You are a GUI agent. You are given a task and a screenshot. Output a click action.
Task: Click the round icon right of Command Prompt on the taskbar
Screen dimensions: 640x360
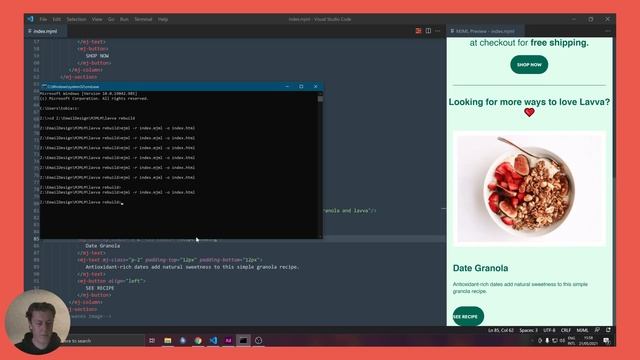(x=258, y=340)
